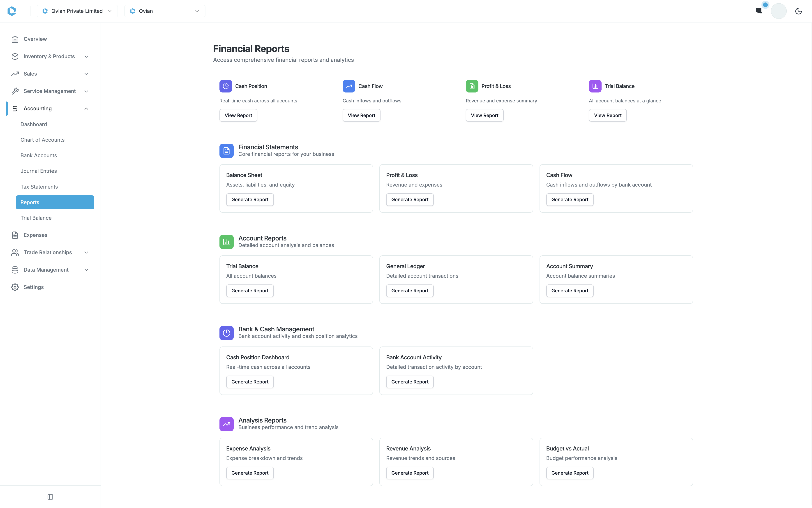Click the Settings gear icon

(x=15, y=287)
